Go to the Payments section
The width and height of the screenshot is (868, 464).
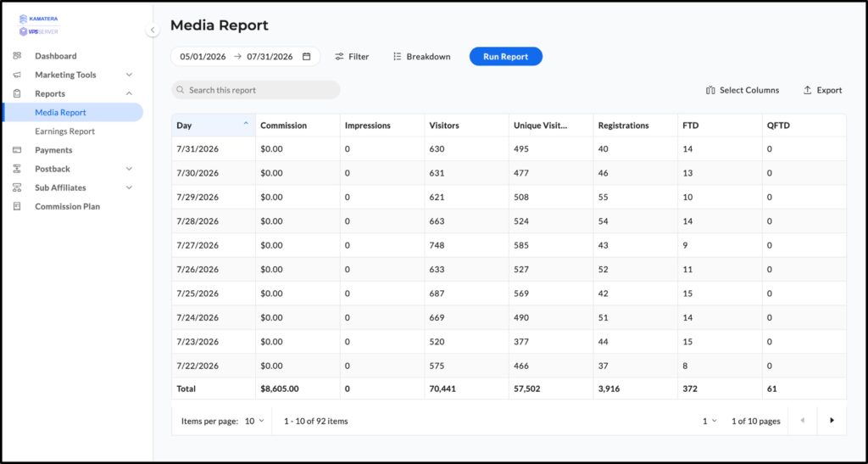(53, 150)
